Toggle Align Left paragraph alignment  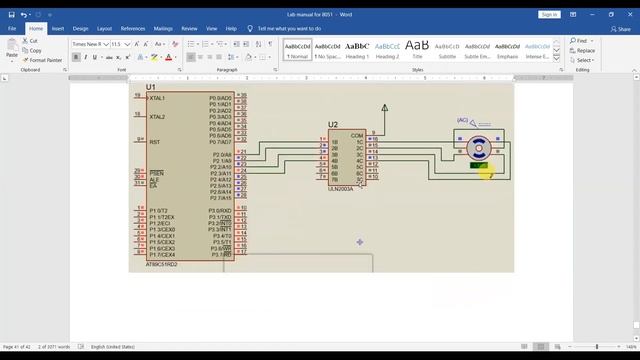(x=191, y=58)
